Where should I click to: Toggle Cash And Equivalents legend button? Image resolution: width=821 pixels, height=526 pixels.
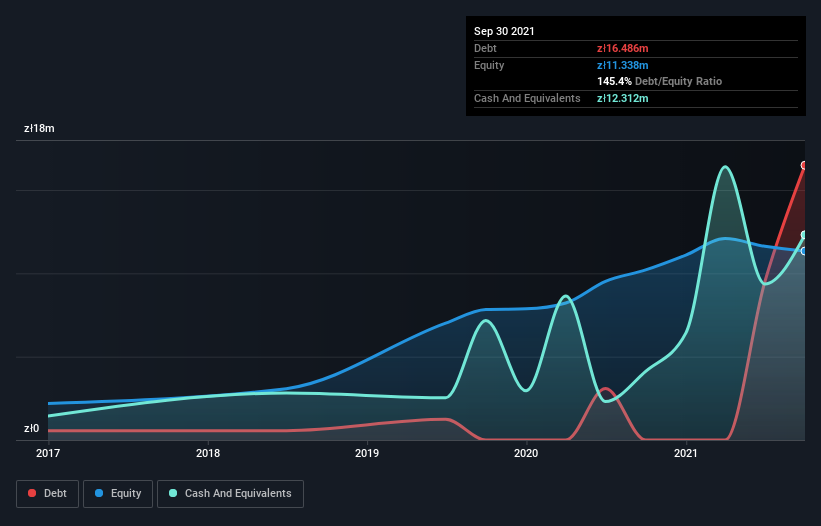tap(230, 494)
